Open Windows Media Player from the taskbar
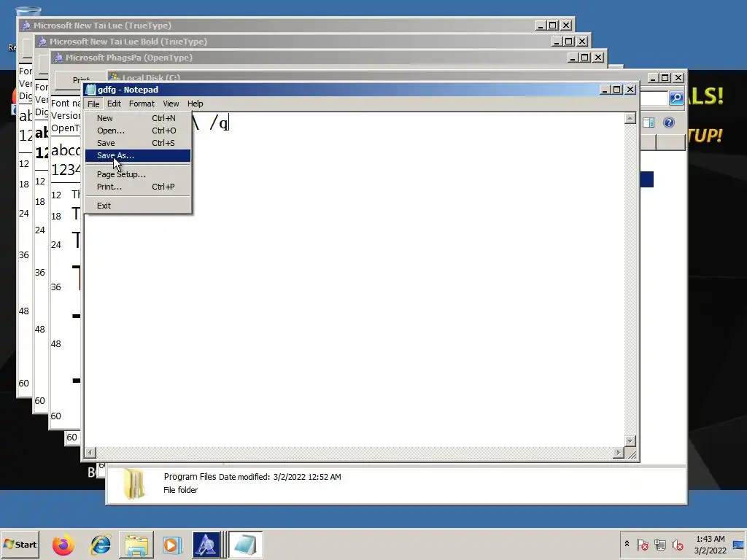This screenshot has height=560, width=747. (x=171, y=545)
